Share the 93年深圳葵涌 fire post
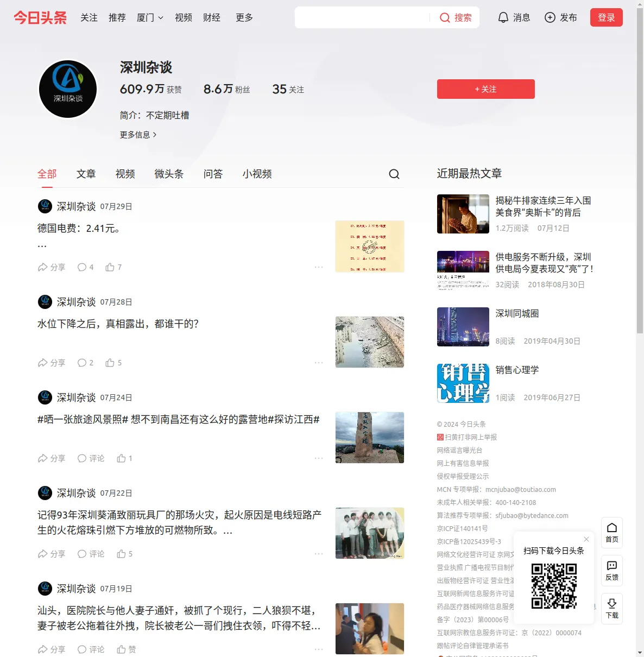The image size is (644, 657). [x=52, y=554]
